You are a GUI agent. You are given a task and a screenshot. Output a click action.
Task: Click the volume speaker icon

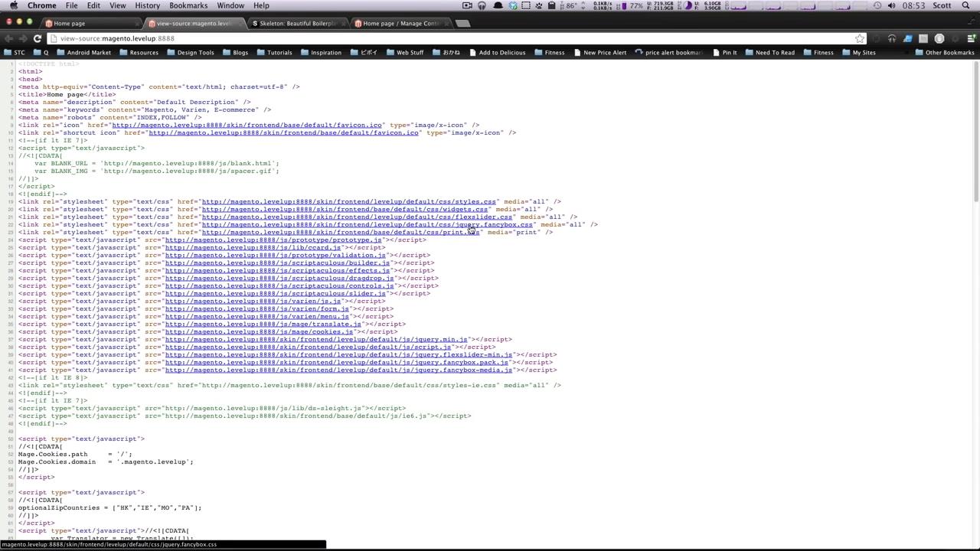891,5
